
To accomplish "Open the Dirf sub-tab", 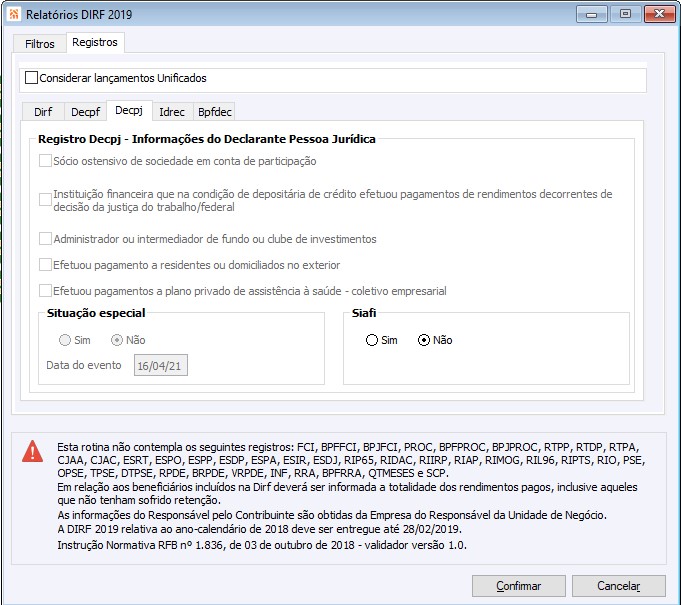I will pyautogui.click(x=43, y=112).
